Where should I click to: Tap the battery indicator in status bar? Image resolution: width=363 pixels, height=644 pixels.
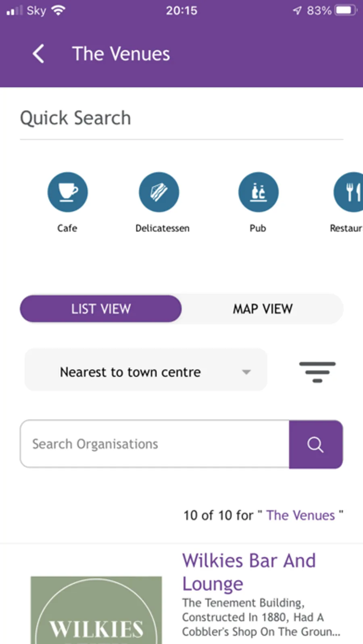[x=346, y=10]
